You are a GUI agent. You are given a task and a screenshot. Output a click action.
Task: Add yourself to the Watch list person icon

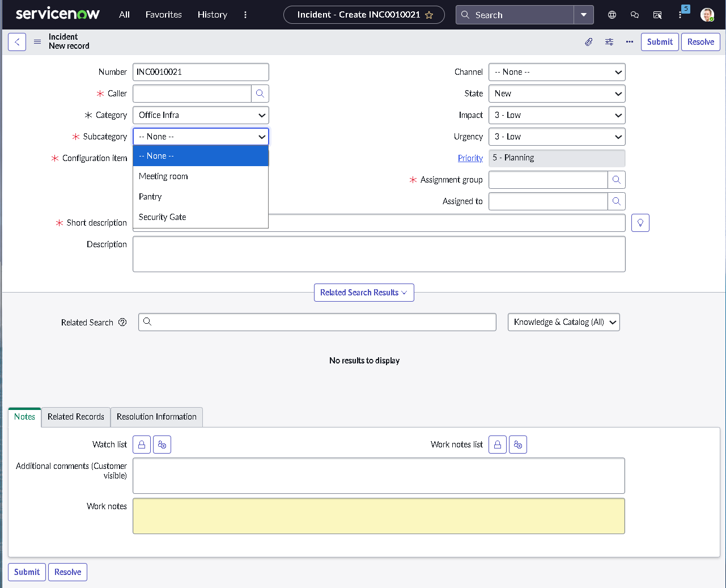(162, 444)
